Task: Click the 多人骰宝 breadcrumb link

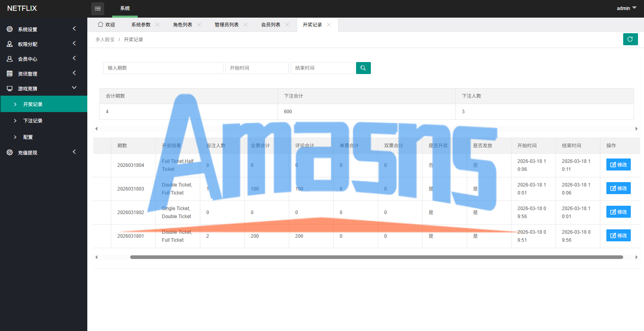Action: (x=105, y=40)
